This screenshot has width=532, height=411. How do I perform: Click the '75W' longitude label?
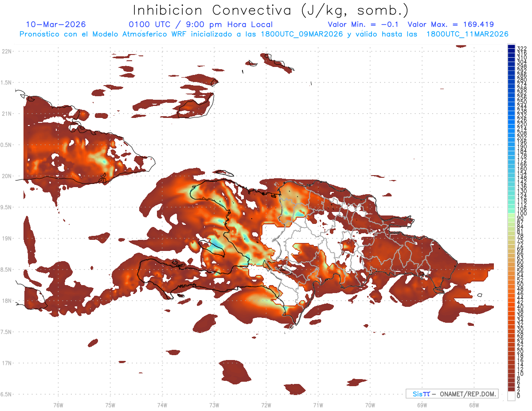point(110,405)
